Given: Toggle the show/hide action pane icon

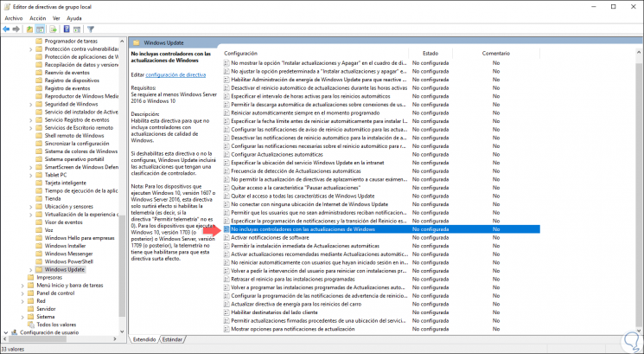Looking at the screenshot, I should (77, 29).
